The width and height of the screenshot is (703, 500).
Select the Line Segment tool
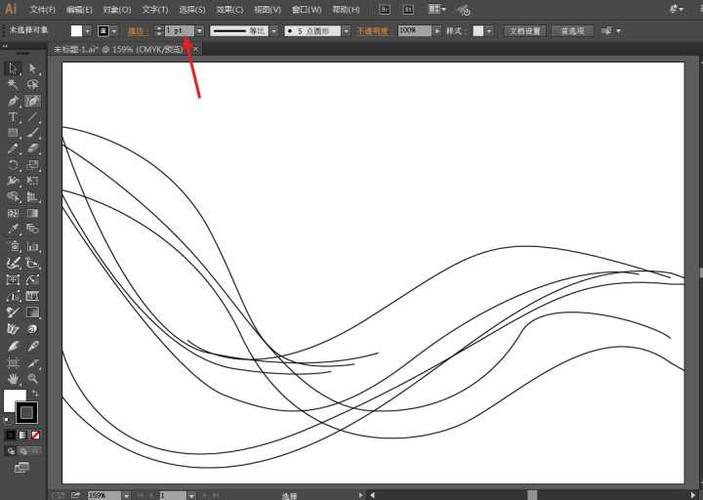pos(32,117)
